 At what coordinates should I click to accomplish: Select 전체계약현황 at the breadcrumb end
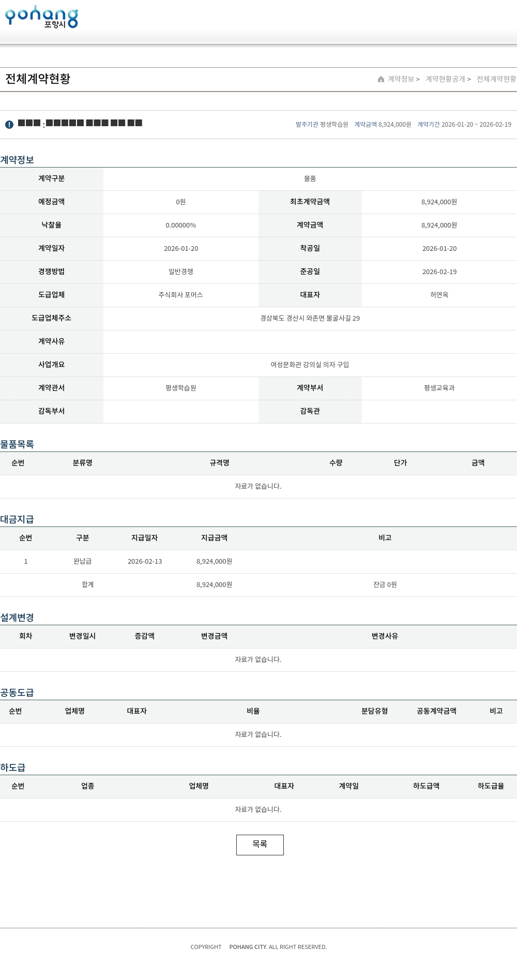[496, 79]
